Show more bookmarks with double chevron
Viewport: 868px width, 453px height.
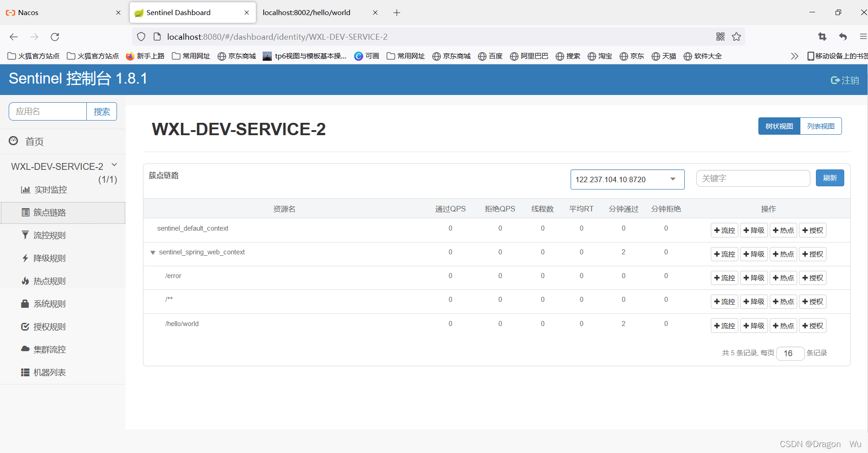[x=794, y=56]
